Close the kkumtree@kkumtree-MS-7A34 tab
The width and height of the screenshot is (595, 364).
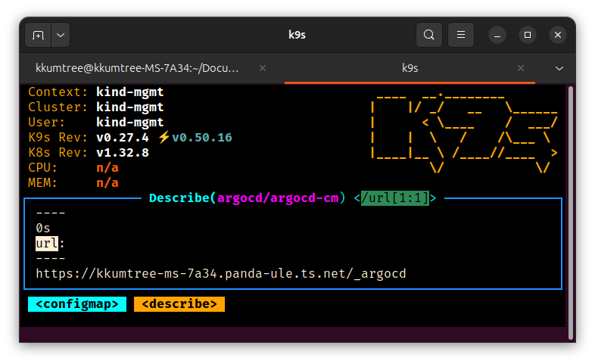[x=263, y=68]
